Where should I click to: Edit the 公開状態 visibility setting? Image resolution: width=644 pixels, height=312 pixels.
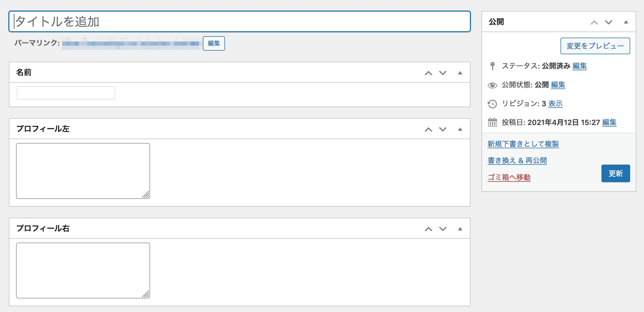[558, 85]
